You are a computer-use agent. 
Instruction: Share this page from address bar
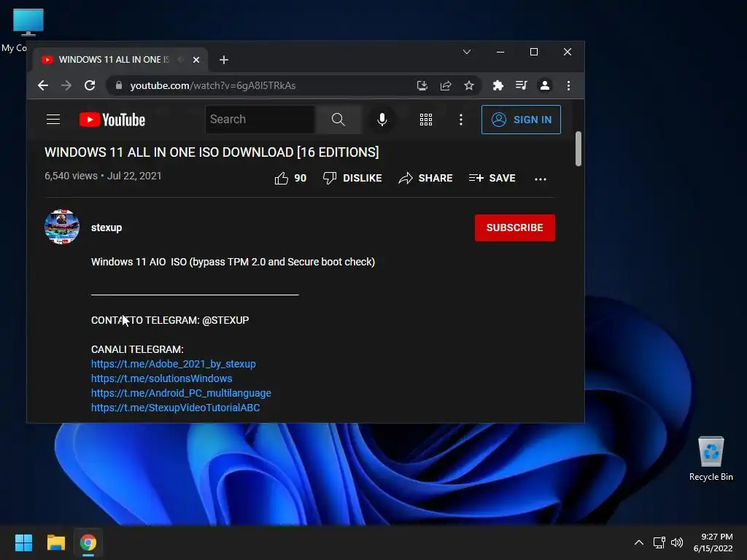tap(446, 85)
